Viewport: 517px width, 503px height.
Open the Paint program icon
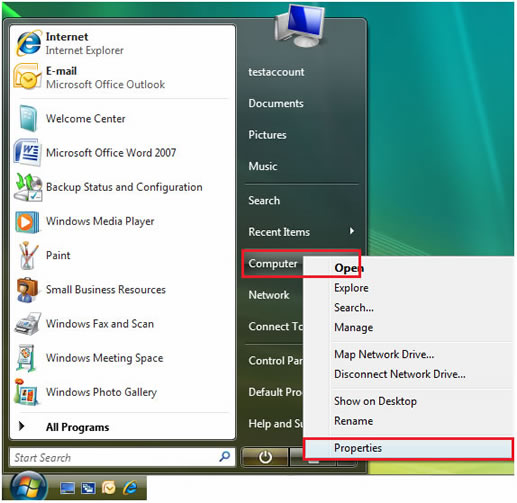coord(28,255)
